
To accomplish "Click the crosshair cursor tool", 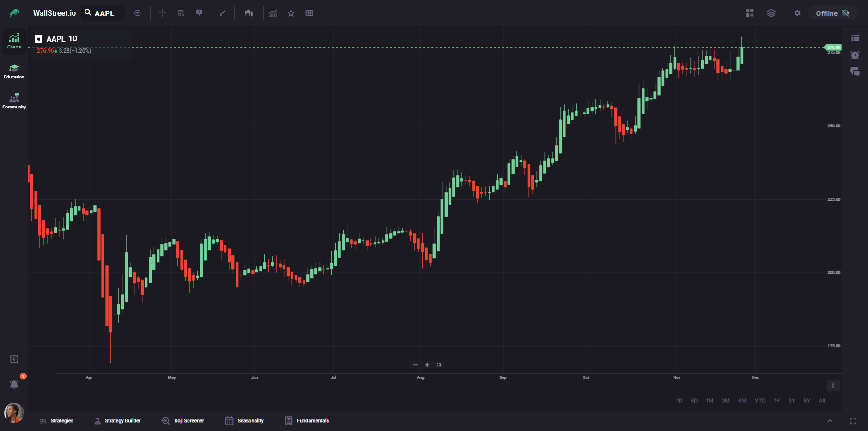I will [163, 13].
